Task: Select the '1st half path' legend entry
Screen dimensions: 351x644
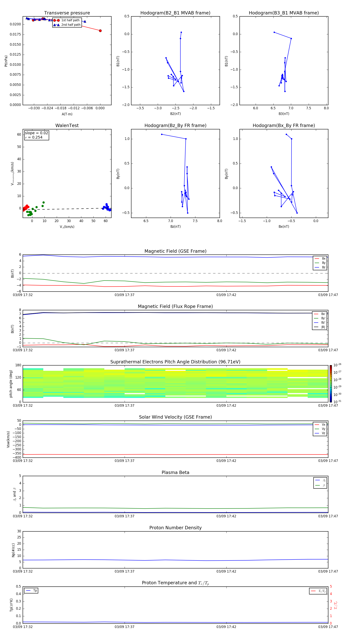Action: pyautogui.click(x=66, y=20)
